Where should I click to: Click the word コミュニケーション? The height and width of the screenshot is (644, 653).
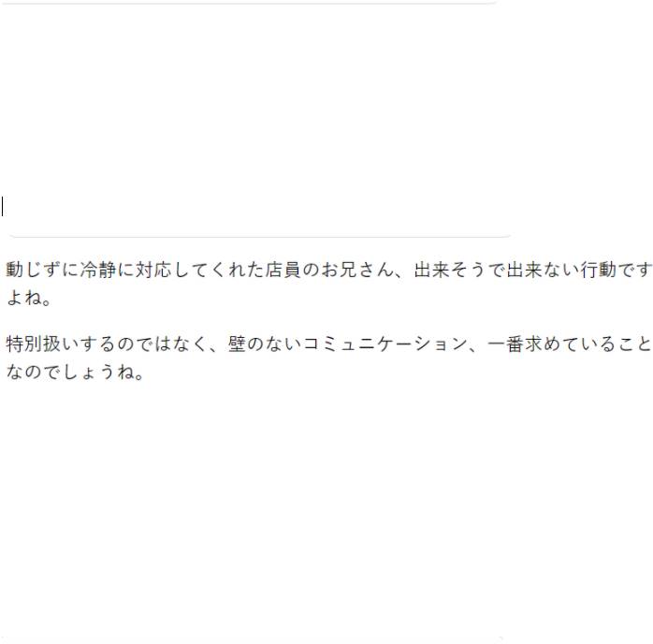point(385,344)
